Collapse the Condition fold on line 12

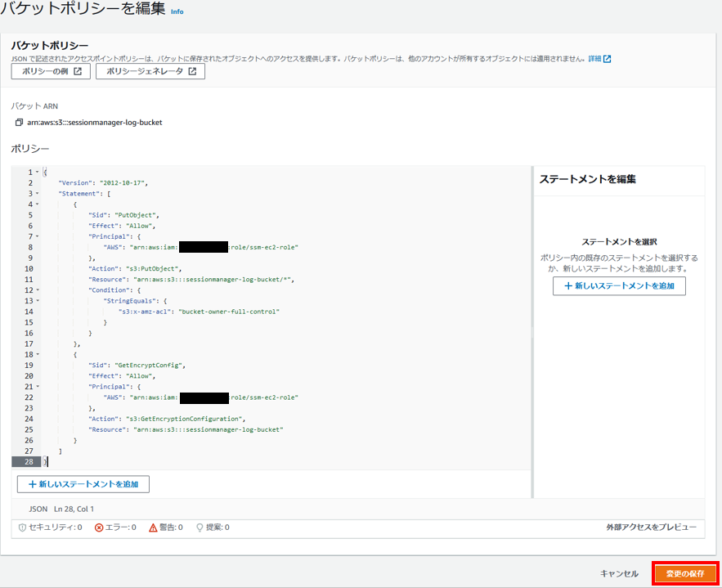38,290
